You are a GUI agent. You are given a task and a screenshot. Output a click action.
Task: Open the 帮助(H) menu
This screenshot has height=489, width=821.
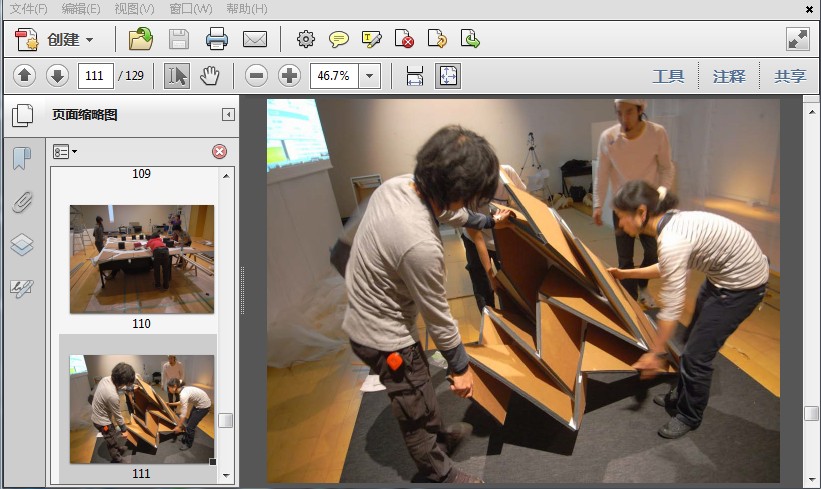click(x=247, y=9)
